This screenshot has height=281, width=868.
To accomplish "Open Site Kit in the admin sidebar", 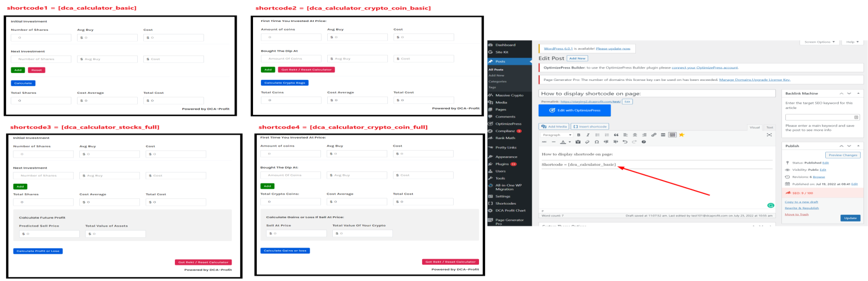I will coord(503,51).
